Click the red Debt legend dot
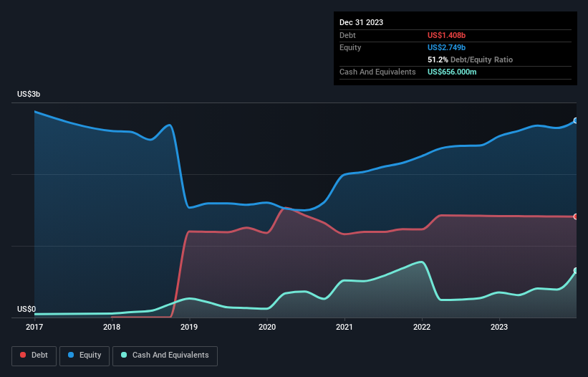Viewport: 588px width, 377px height. pos(23,355)
